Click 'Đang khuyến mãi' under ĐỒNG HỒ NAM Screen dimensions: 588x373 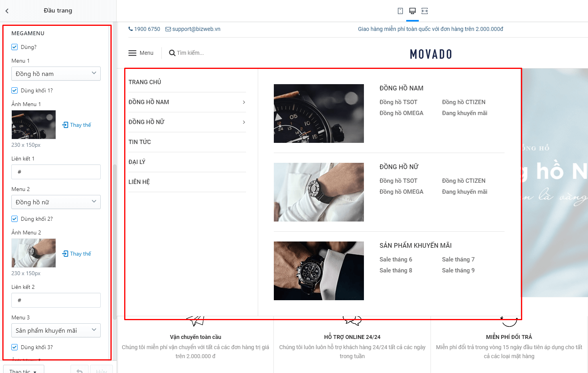465,113
